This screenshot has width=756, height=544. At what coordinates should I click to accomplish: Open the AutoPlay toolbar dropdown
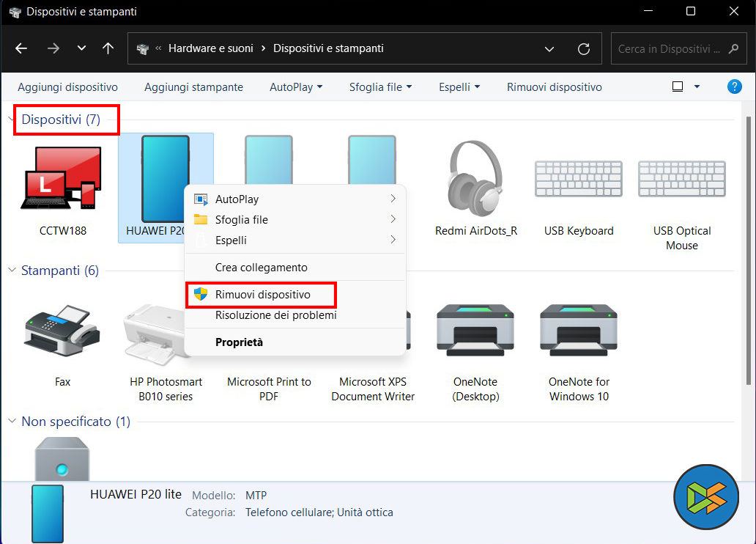click(296, 87)
